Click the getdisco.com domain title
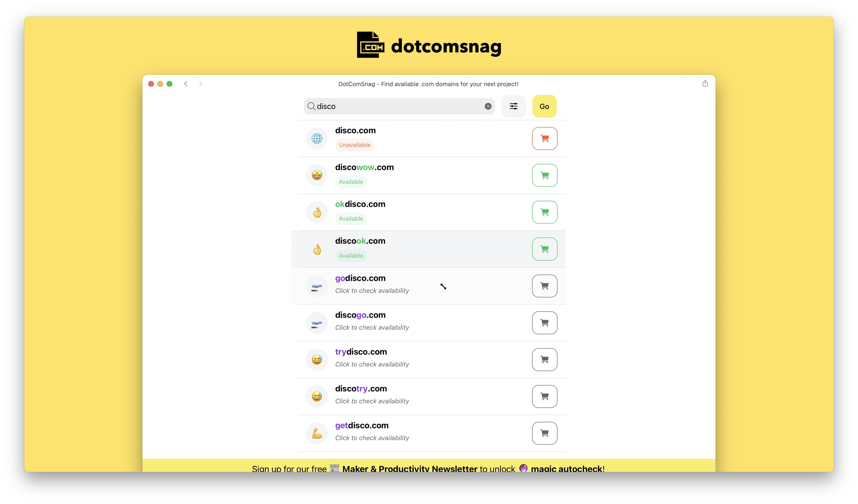 click(362, 425)
